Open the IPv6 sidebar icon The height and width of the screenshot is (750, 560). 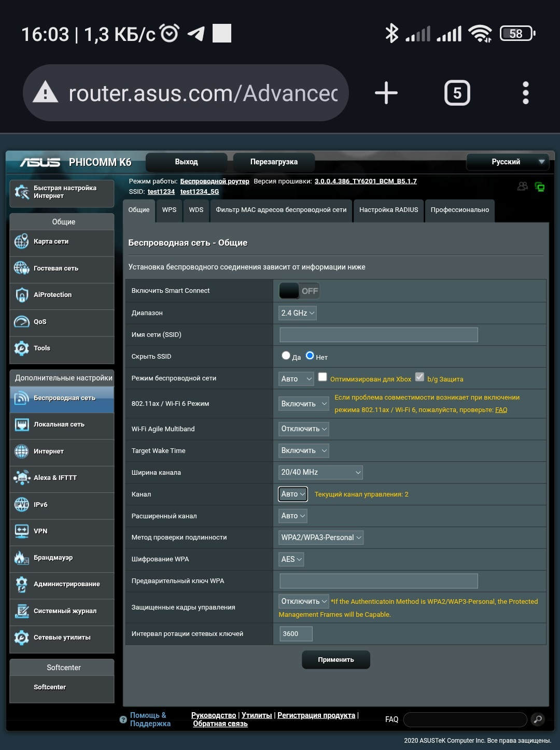point(21,504)
